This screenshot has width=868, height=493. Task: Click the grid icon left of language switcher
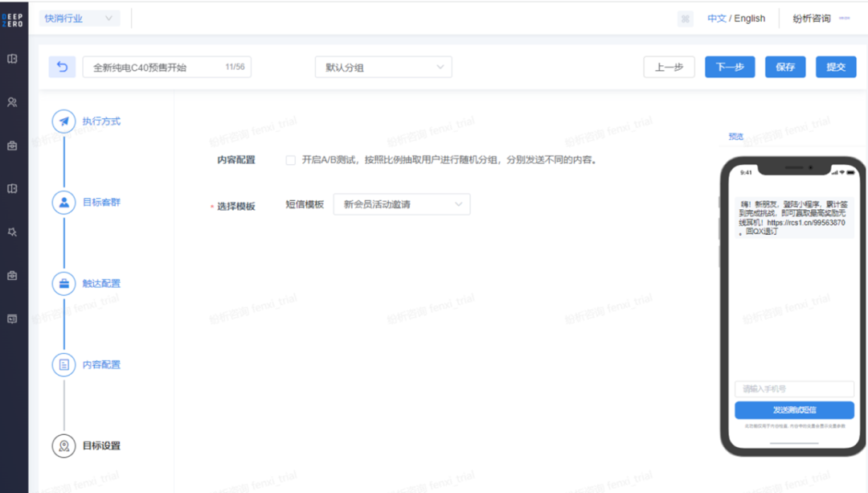coord(684,18)
